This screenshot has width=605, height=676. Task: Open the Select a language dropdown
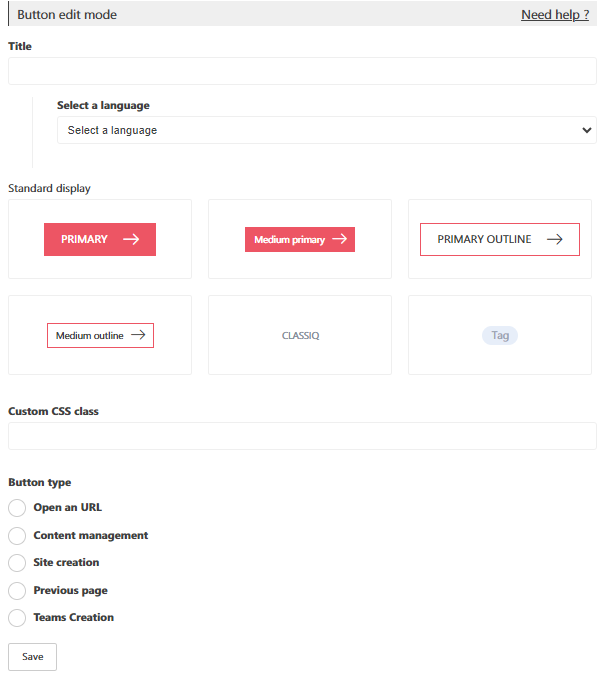326,130
